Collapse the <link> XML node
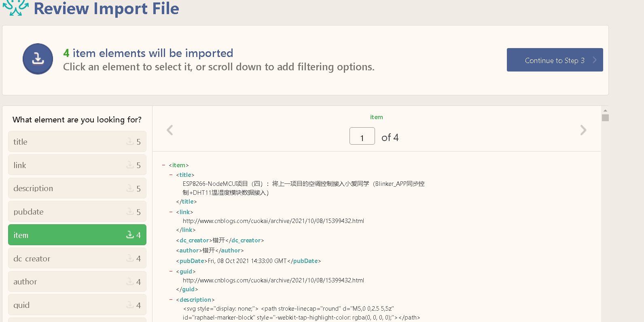The image size is (644, 322). point(171,212)
